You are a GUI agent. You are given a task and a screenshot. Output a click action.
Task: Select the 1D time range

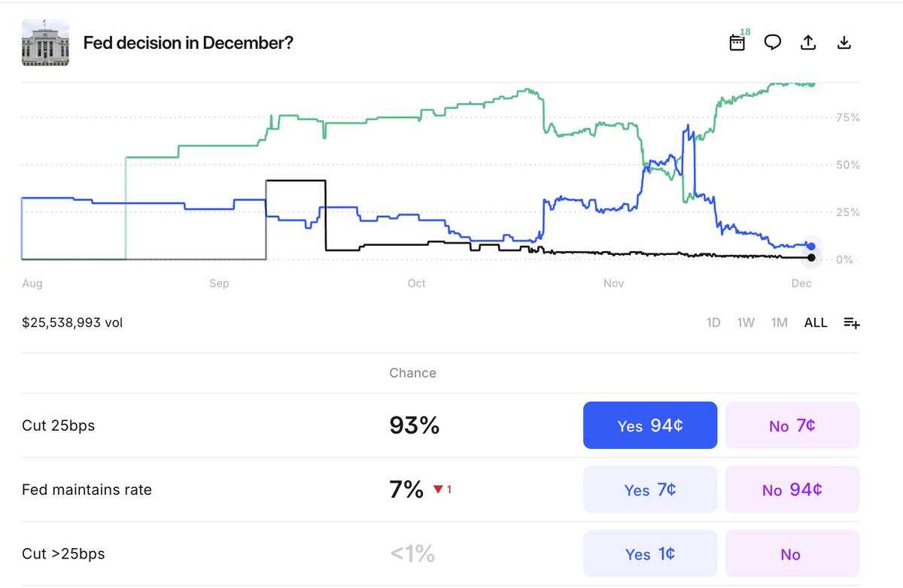pyautogui.click(x=713, y=323)
